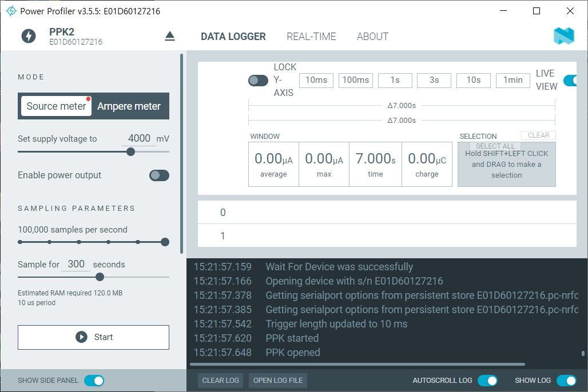Set time window to 10s
This screenshot has width=588, height=392.
[x=474, y=80]
